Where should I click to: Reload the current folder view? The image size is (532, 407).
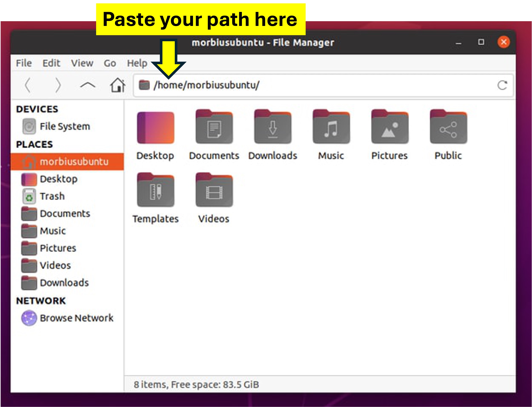pos(502,85)
